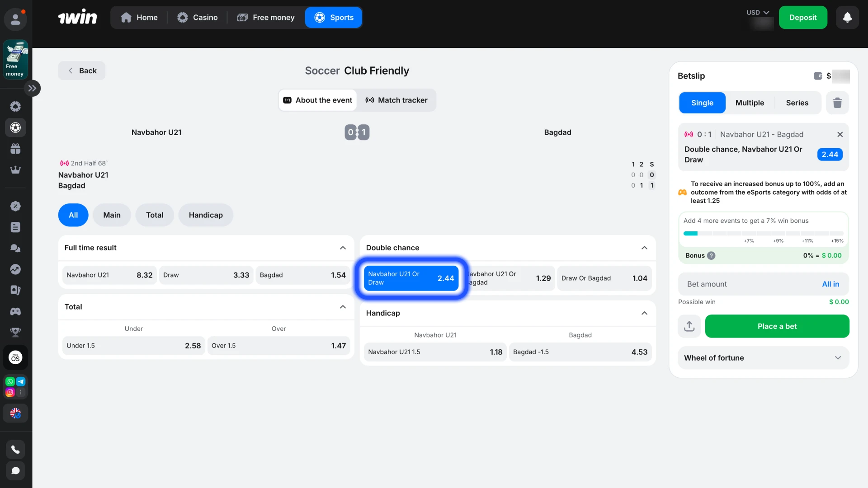868x488 pixels.
Task: Switch to the Match tracker tab
Action: 396,100
